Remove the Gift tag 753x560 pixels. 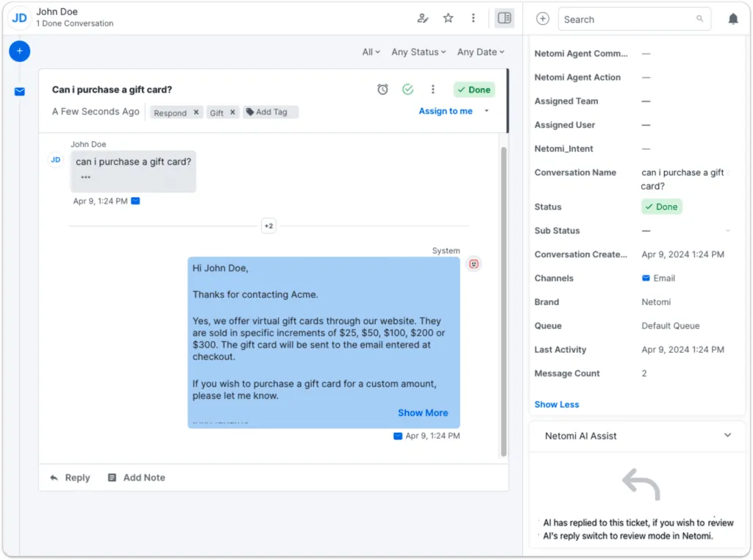232,112
